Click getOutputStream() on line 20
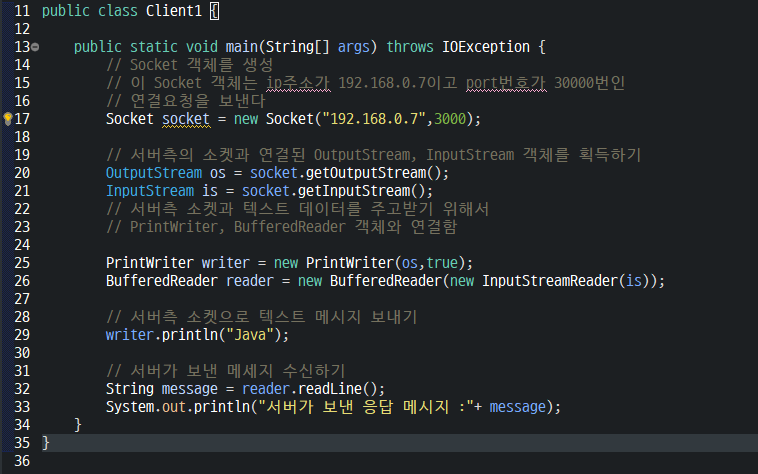758x474 pixels. pos(373,173)
